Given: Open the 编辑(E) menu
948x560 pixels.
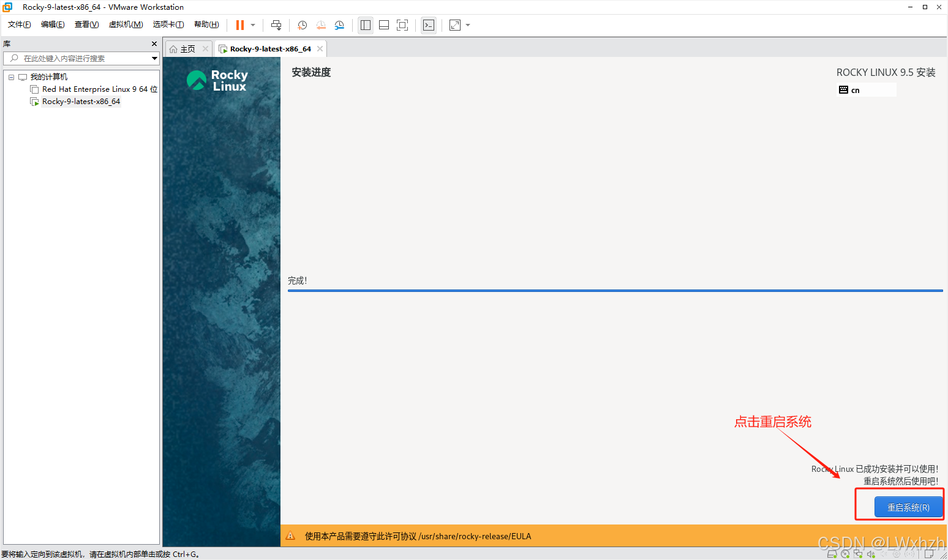Looking at the screenshot, I should click(53, 24).
